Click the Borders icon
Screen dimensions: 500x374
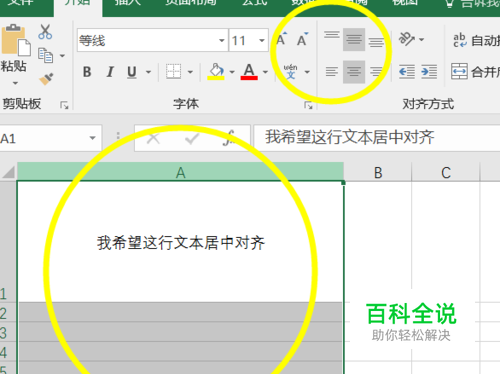point(174,71)
